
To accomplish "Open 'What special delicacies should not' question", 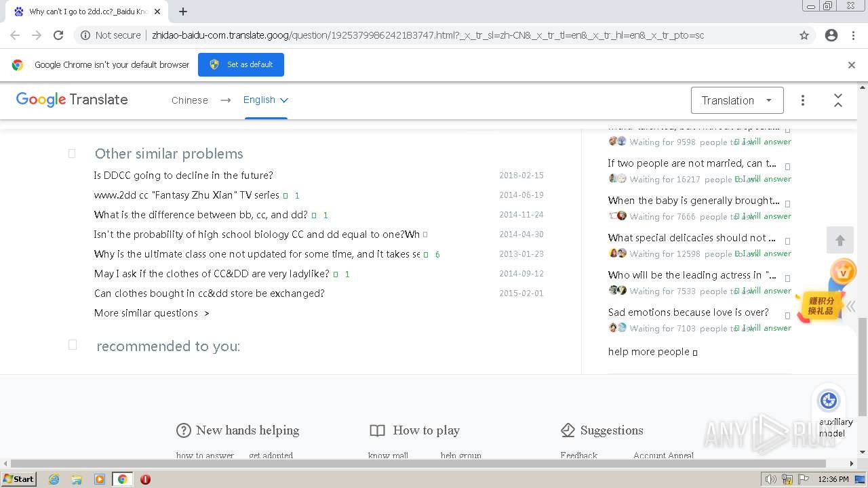I will coord(692,237).
